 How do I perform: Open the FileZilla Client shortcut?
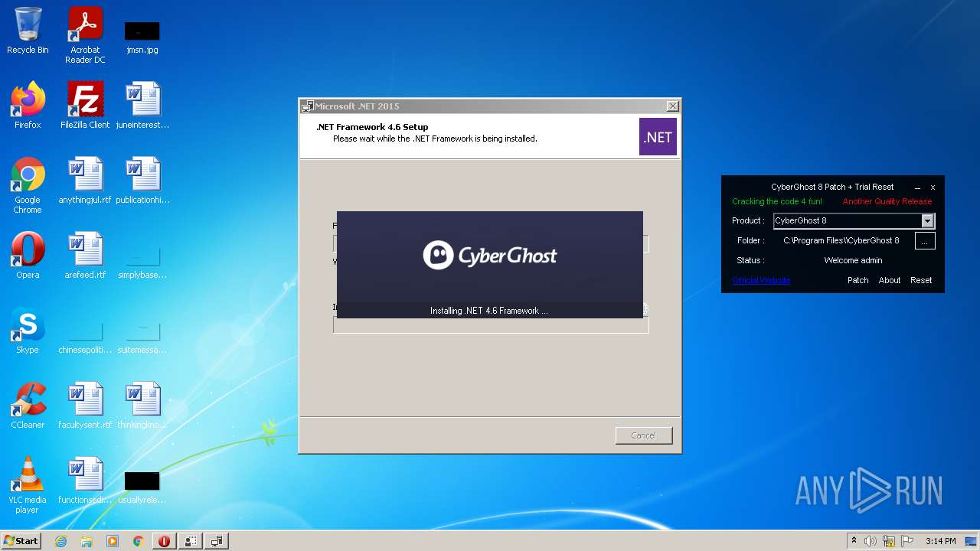85,106
